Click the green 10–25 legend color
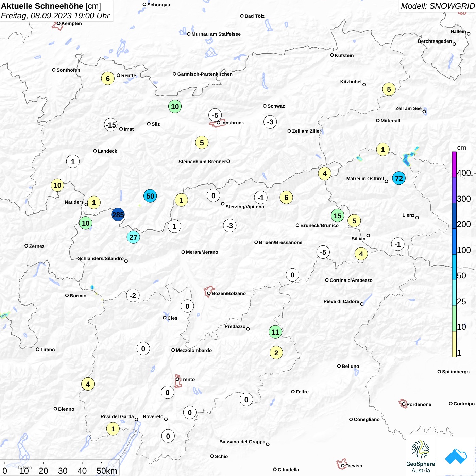Image resolution: width=476 pixels, height=476 pixels. click(x=454, y=319)
